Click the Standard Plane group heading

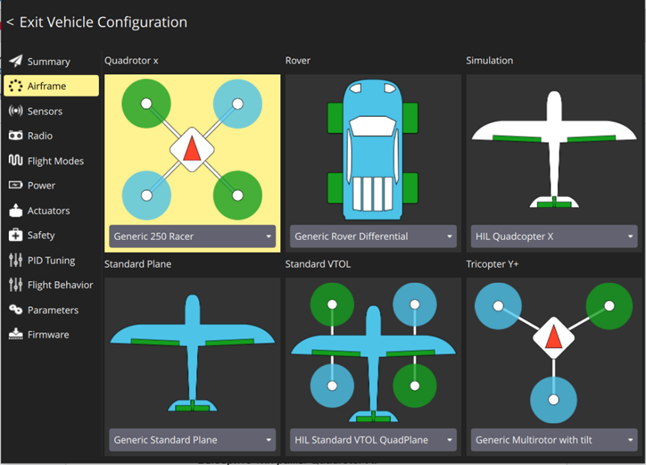pyautogui.click(x=138, y=264)
